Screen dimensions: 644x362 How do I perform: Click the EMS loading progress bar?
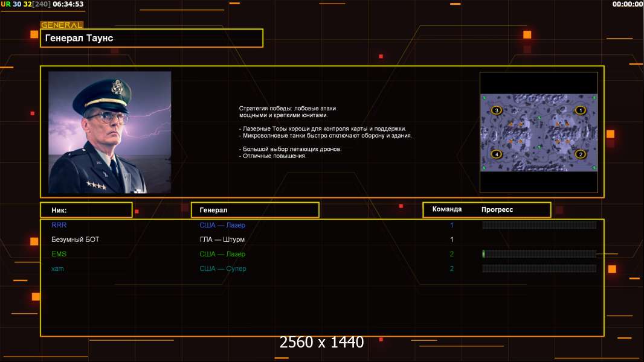click(539, 254)
